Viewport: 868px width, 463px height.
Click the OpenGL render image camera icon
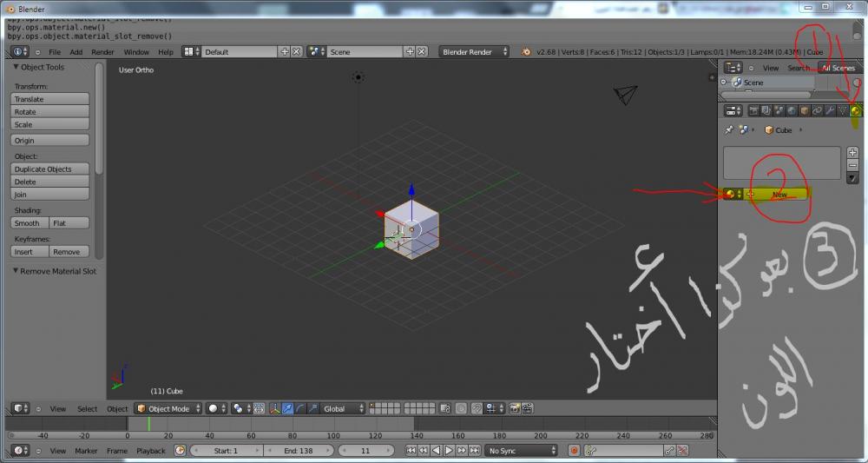[515, 409]
